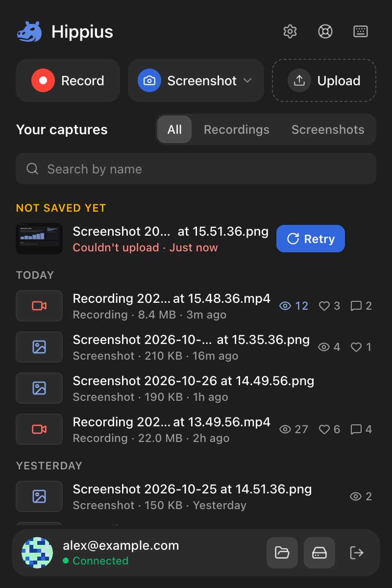Show keyboard shortcuts icon
This screenshot has width=392, height=588.
pyautogui.click(x=361, y=32)
